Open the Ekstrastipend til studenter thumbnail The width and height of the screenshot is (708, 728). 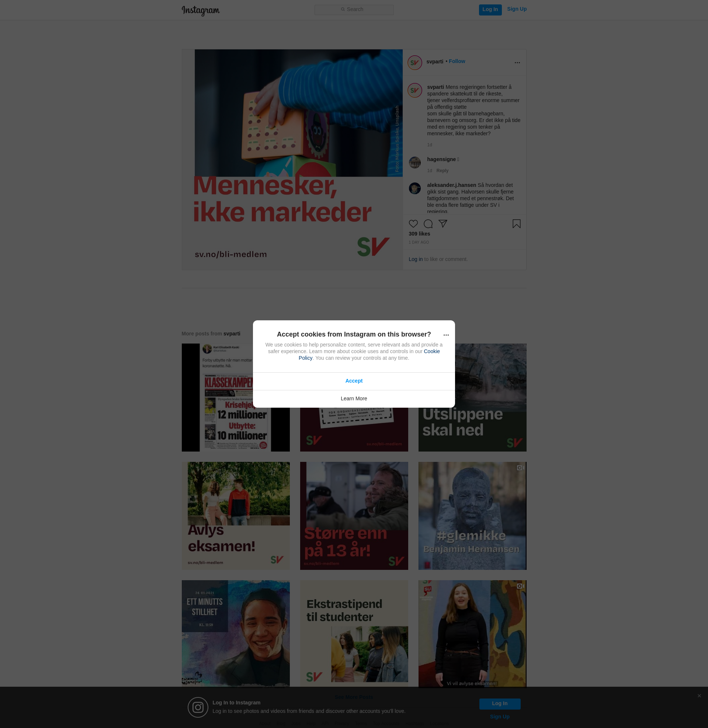[354, 633]
